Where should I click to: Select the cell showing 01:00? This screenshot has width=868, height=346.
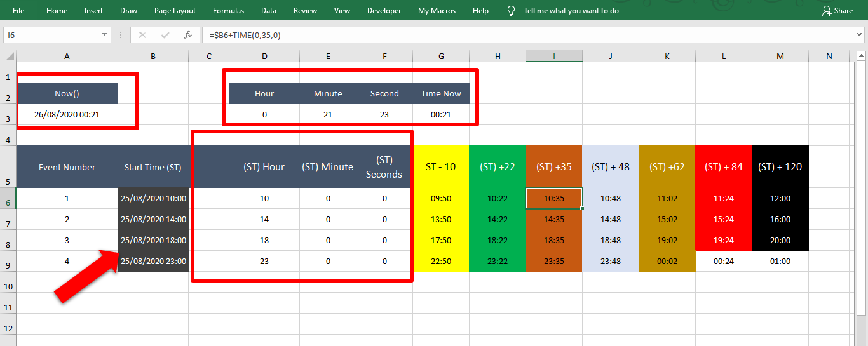pos(780,261)
